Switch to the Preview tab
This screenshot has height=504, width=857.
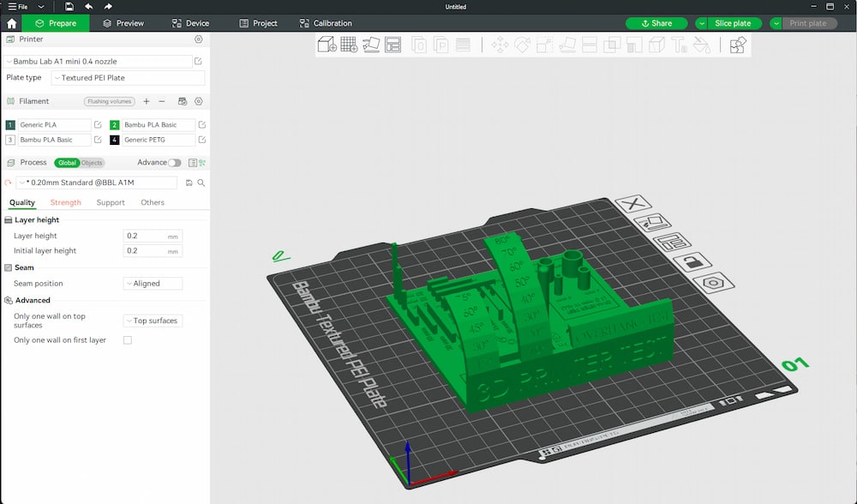(123, 23)
